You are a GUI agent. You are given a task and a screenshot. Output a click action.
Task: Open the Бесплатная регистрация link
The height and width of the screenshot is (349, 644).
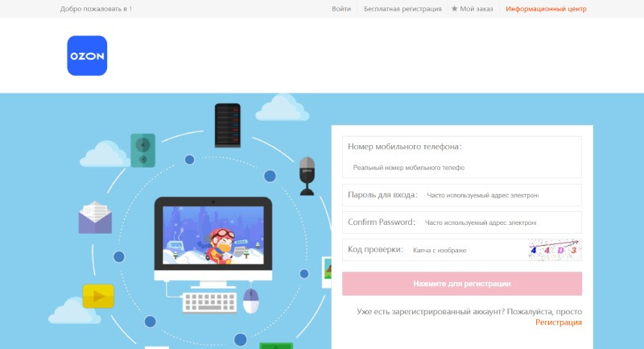point(402,9)
